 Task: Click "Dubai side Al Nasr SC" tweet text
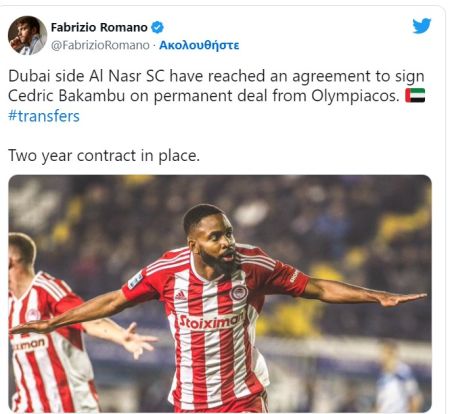point(86,76)
